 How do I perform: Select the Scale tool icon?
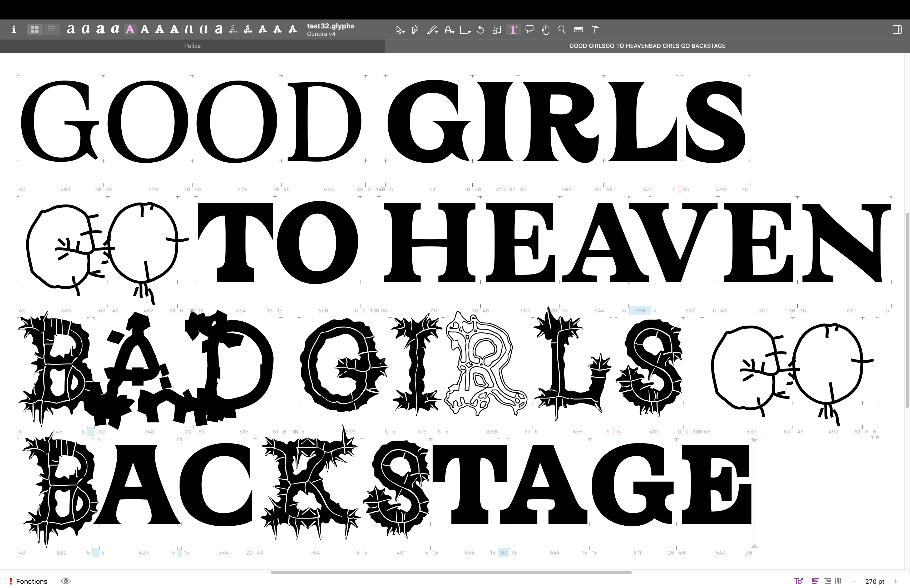(x=497, y=30)
